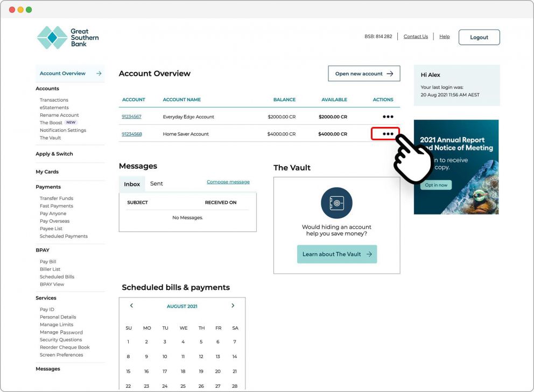Image resolution: width=534 pixels, height=392 pixels.
Task: Click the Logout button
Action: point(479,38)
